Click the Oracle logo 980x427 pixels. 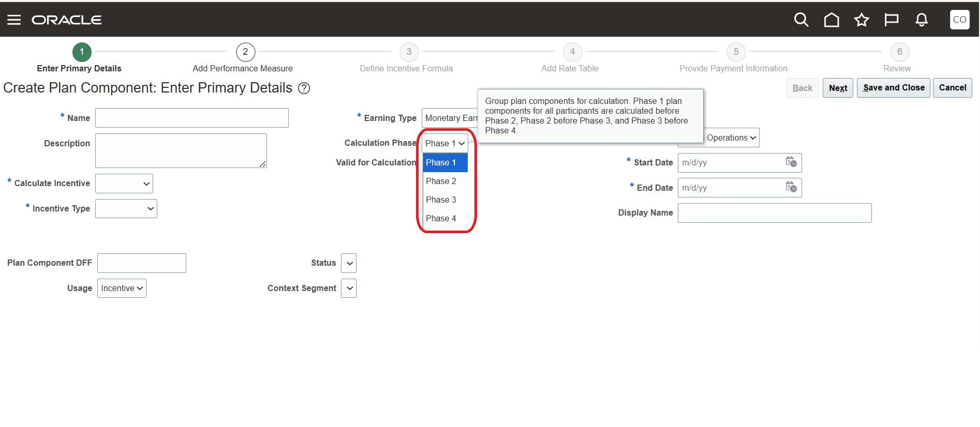click(x=67, y=20)
